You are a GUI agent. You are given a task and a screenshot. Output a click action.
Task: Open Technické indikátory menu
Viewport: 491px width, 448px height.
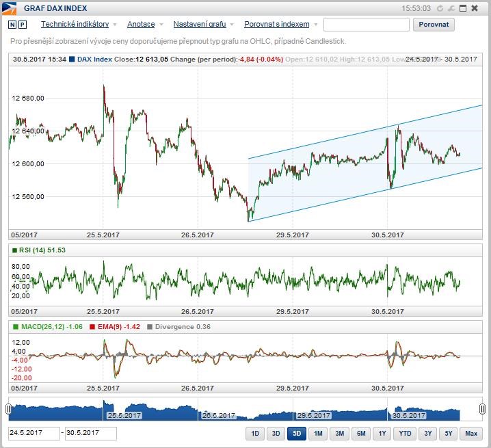click(x=75, y=24)
